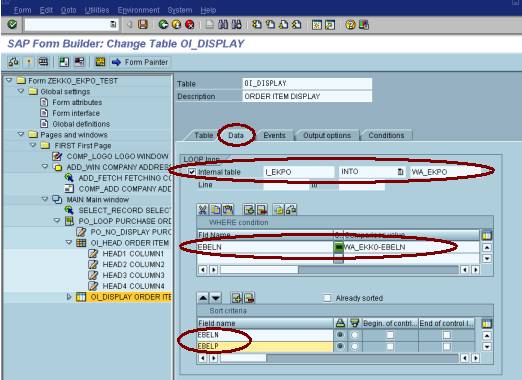
Task: Click the red Cancel icon
Action: [190, 25]
